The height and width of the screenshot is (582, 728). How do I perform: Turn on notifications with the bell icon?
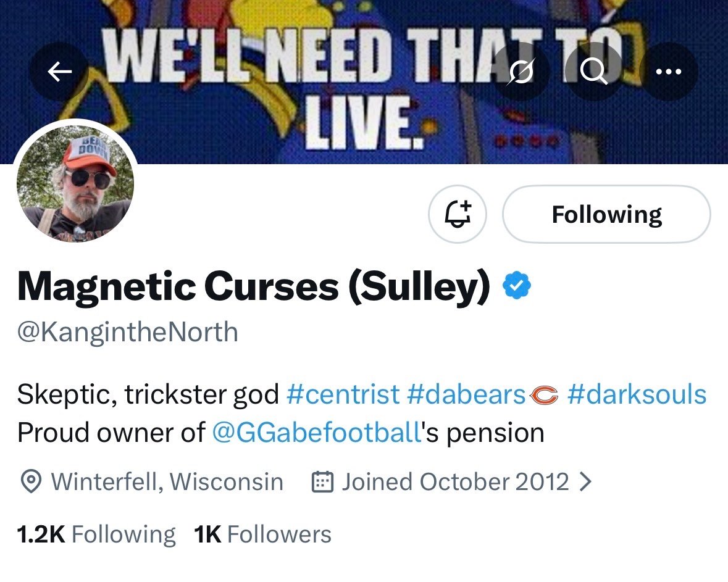click(458, 215)
